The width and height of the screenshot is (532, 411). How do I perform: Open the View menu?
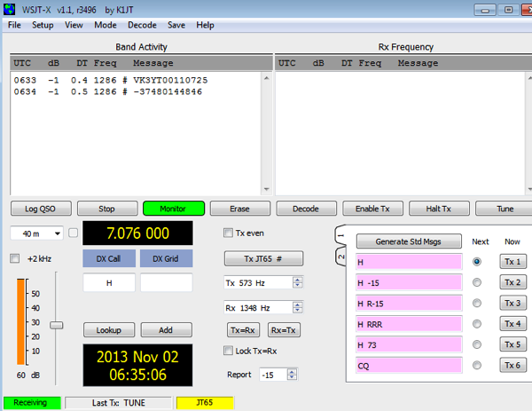tap(74, 25)
